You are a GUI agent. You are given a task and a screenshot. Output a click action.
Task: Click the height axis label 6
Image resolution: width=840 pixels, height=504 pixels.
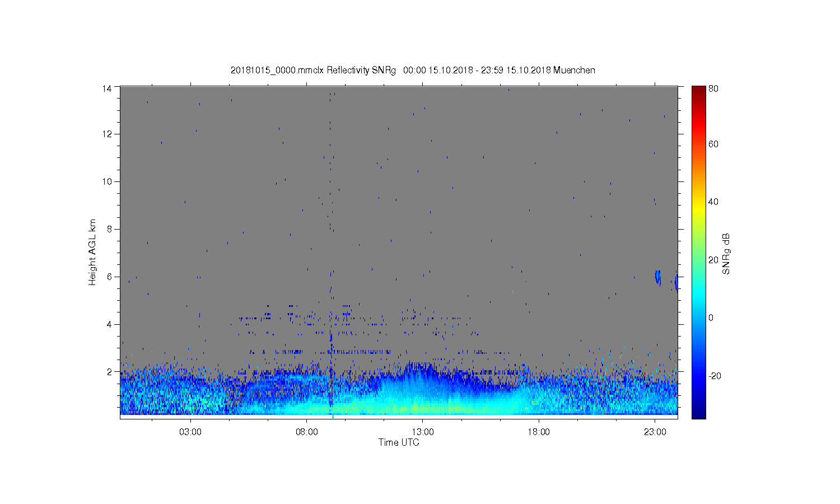coord(110,277)
